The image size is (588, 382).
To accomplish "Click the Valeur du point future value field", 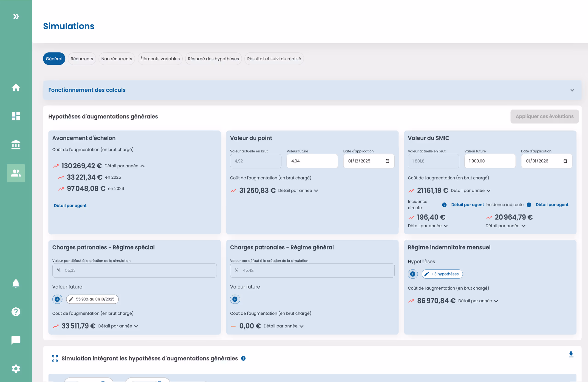I will [x=312, y=161].
